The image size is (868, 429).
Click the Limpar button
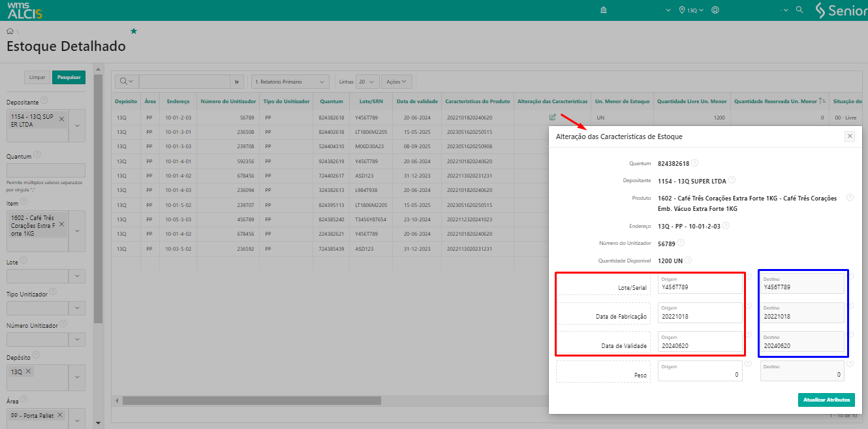[37, 77]
